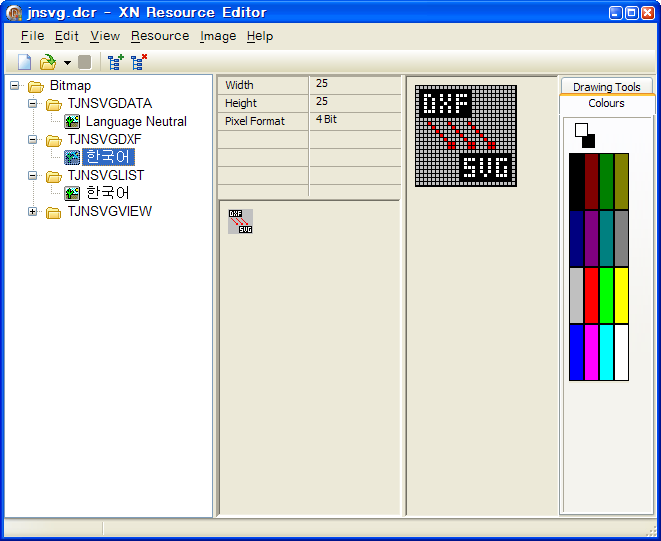Pick the teal colour swatch
This screenshot has height=541, width=661.
coord(606,239)
